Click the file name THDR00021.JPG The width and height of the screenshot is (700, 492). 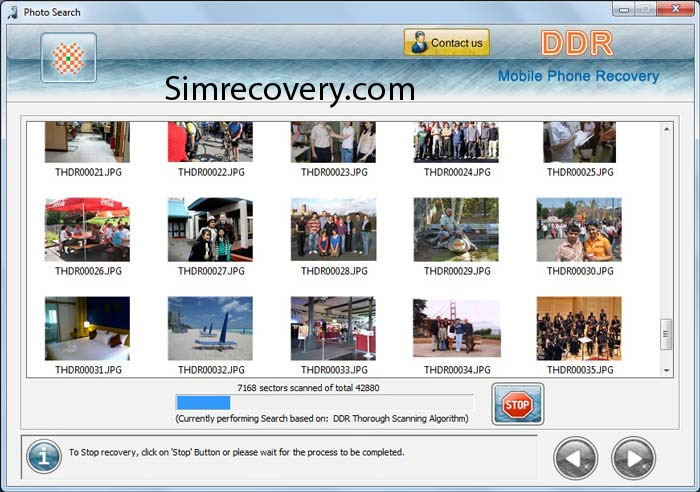tap(88, 172)
